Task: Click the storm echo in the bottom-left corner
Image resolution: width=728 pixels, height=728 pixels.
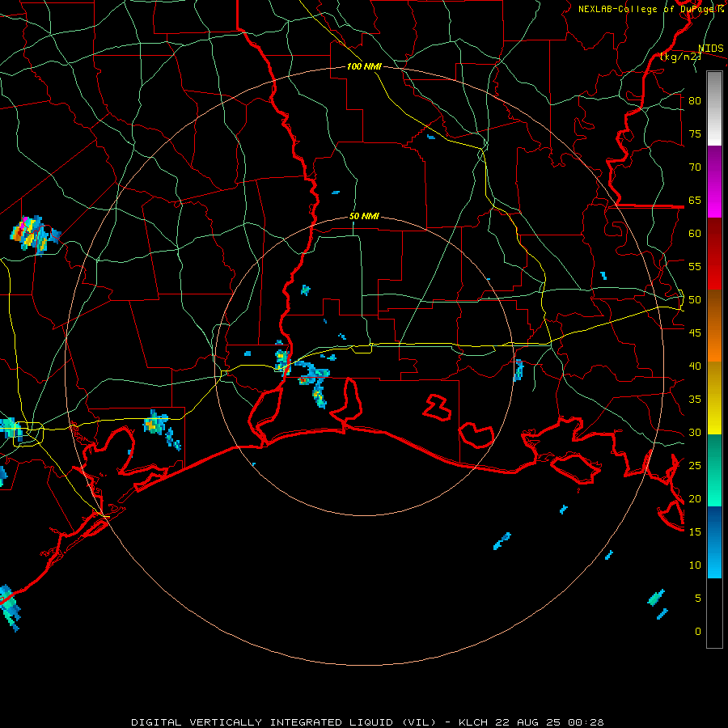Action: click(x=9, y=607)
